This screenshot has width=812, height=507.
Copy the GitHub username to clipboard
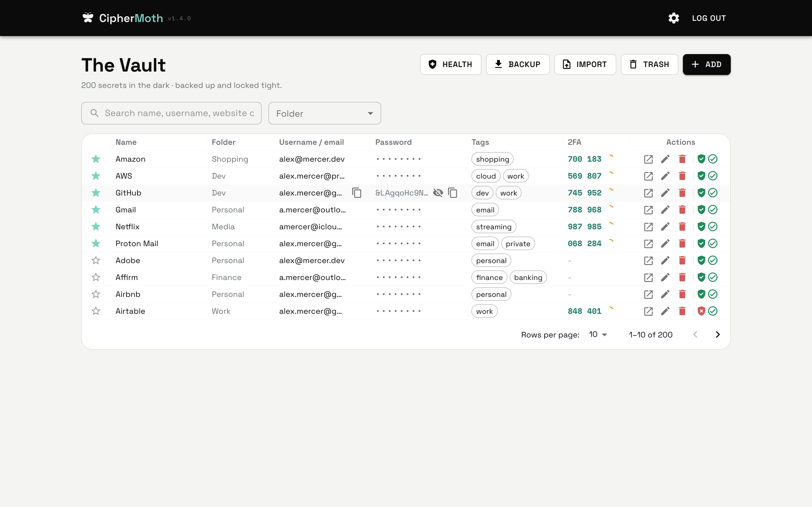click(x=357, y=193)
